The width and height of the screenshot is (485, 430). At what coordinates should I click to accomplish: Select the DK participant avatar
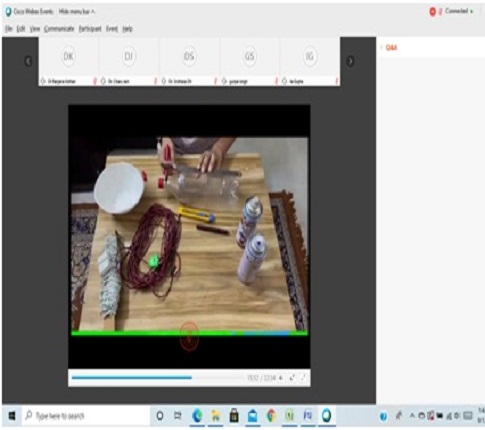68,56
